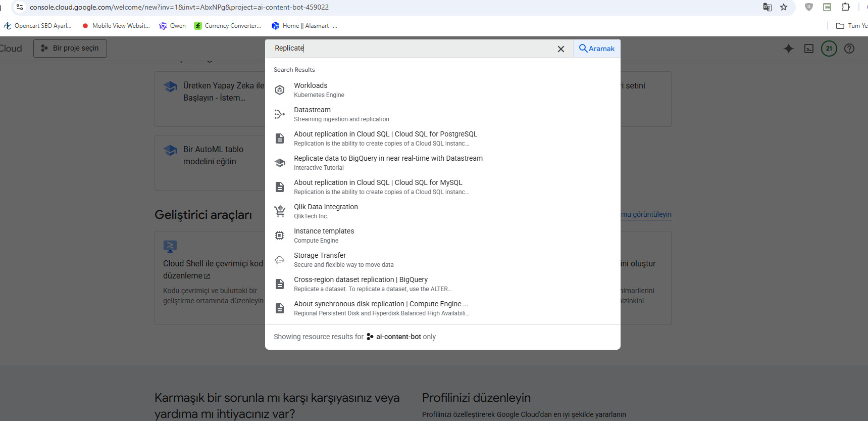
Task: Click the graduation cap icon for Datastream tutorial
Action: (x=280, y=163)
